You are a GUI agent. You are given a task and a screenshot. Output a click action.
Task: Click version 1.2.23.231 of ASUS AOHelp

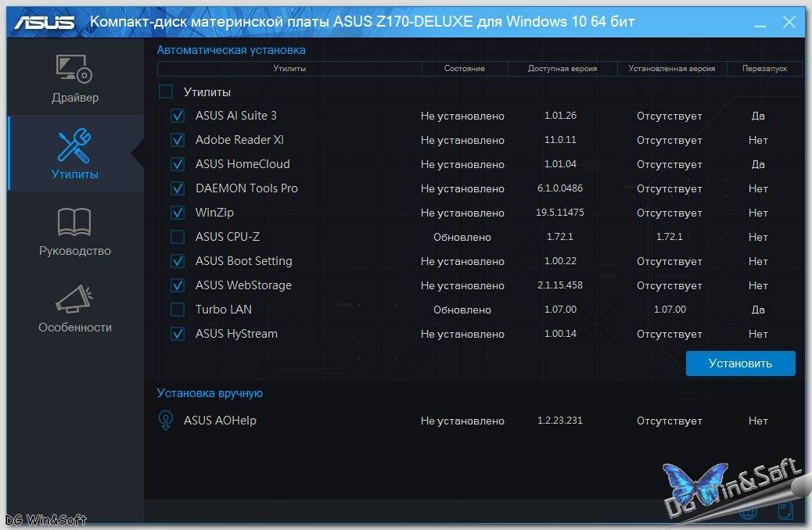(x=560, y=421)
